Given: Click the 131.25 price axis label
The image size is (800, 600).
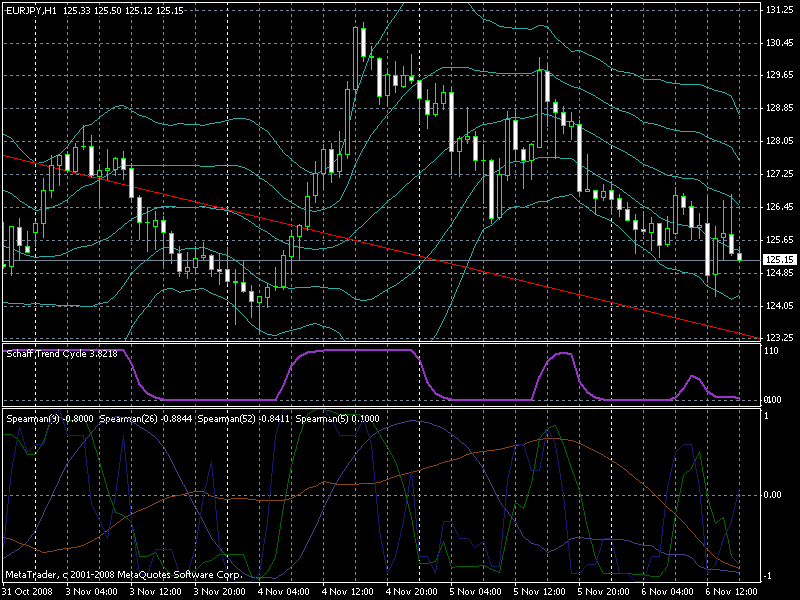Looking at the screenshot, I should click(x=780, y=10).
